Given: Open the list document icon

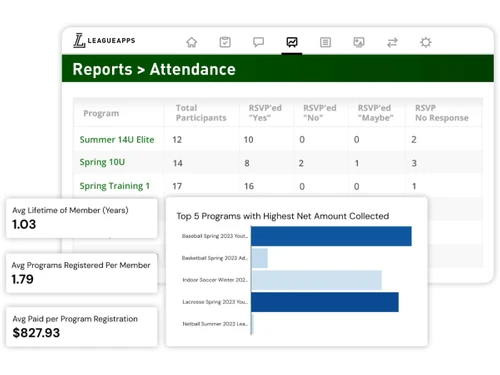Looking at the screenshot, I should coord(325,42).
